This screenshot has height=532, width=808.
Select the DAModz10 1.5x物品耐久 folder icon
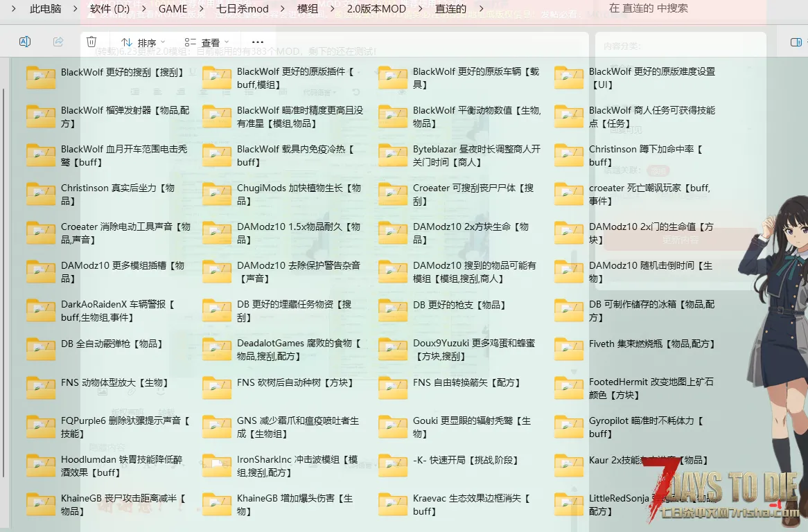[217, 233]
